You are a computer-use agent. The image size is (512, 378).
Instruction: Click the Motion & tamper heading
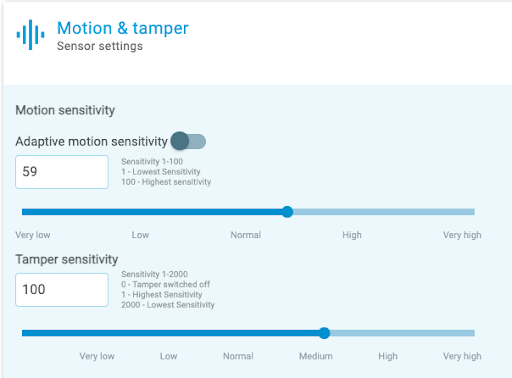point(123,28)
